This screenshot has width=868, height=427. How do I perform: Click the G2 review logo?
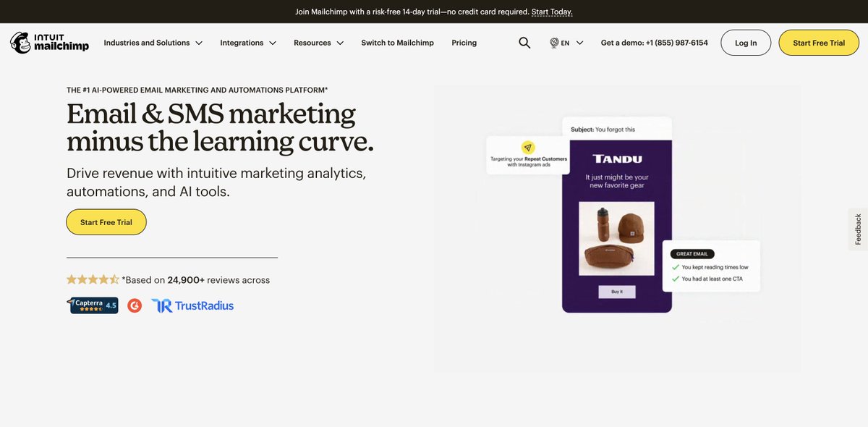click(x=135, y=305)
